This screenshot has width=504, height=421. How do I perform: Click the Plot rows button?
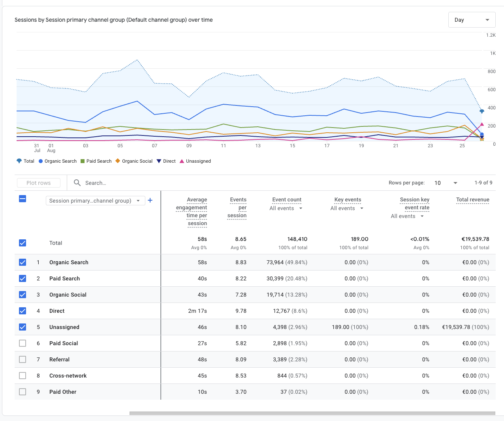coord(39,183)
